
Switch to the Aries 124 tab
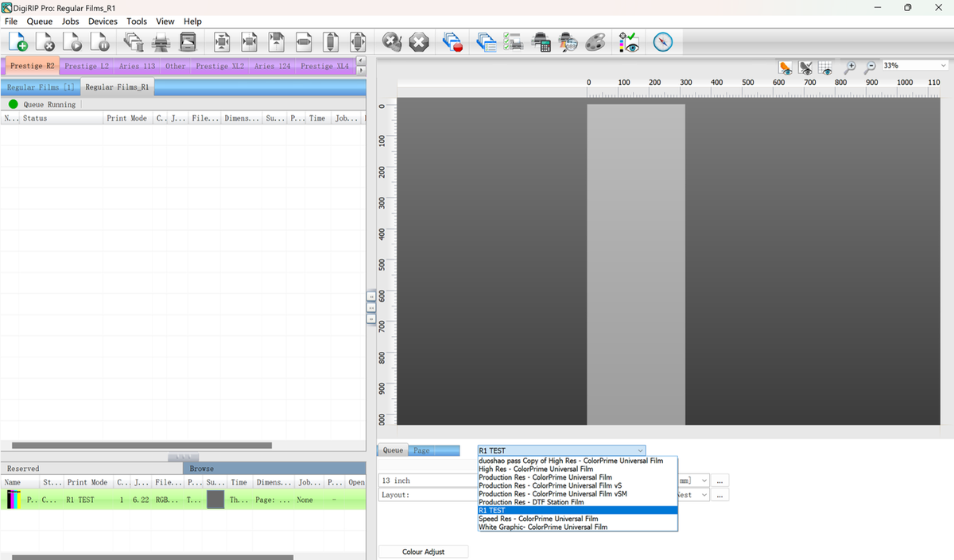[273, 66]
